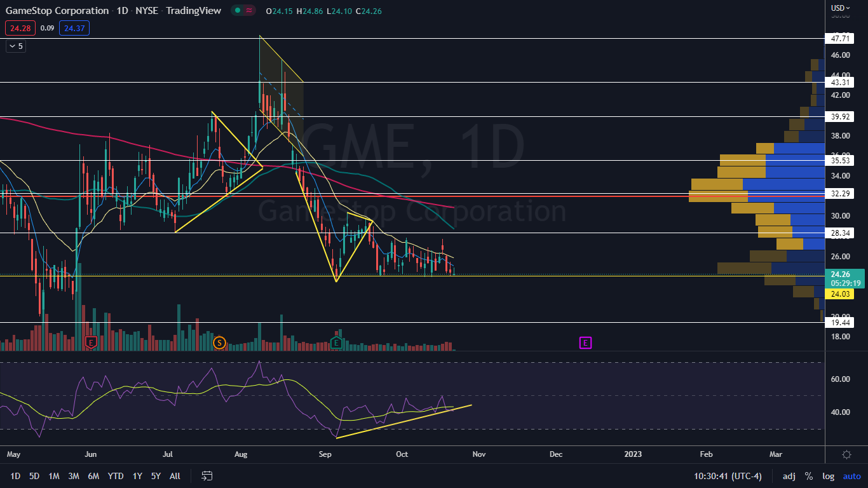868x488 pixels.
Task: Select the 6M time range
Action: tap(93, 476)
